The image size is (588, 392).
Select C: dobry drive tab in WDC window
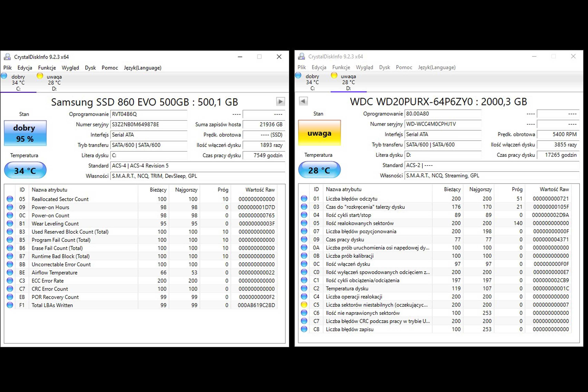(312, 82)
